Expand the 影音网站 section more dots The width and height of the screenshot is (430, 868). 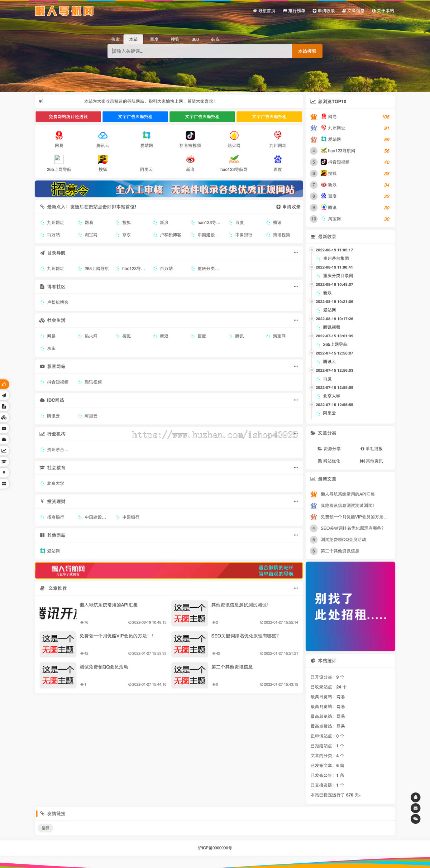tap(296, 366)
